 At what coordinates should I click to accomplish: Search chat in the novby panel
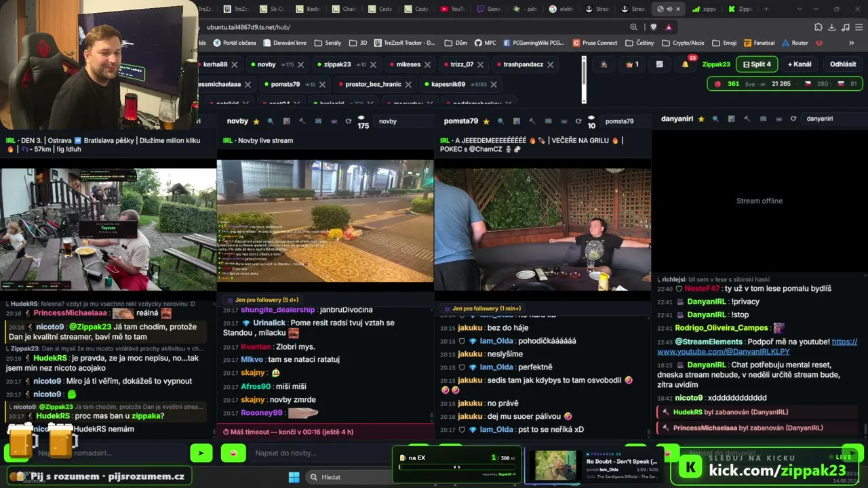[271, 121]
